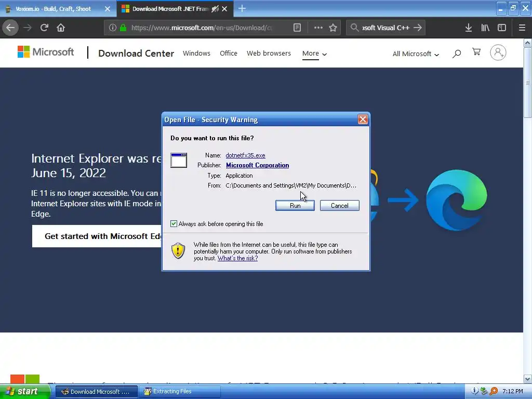
Task: Expand the All Microsoft dropdown
Action: pos(416,54)
